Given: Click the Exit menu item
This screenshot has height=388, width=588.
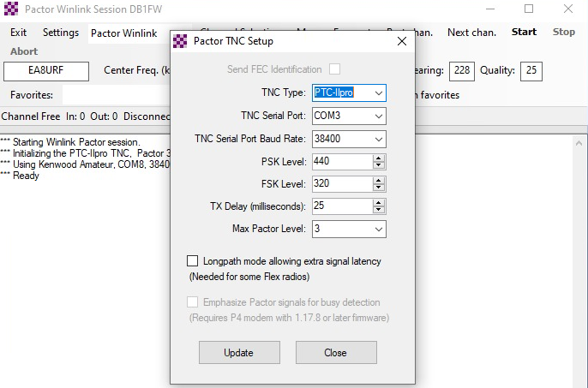Looking at the screenshot, I should (x=19, y=33).
